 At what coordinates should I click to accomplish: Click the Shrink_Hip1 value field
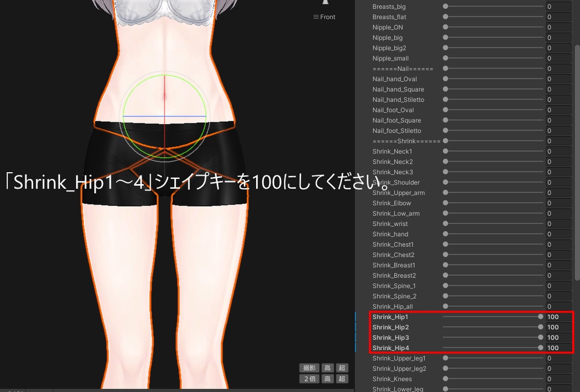[x=558, y=317]
